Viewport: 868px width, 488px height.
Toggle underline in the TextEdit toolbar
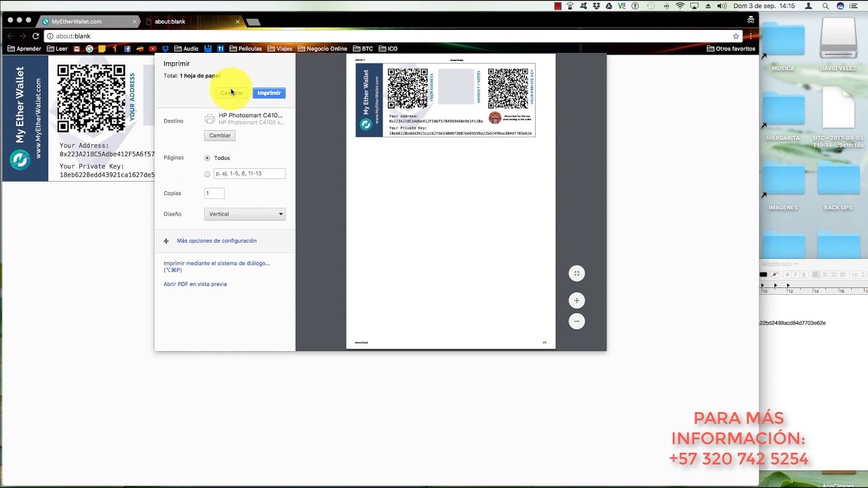click(x=804, y=274)
